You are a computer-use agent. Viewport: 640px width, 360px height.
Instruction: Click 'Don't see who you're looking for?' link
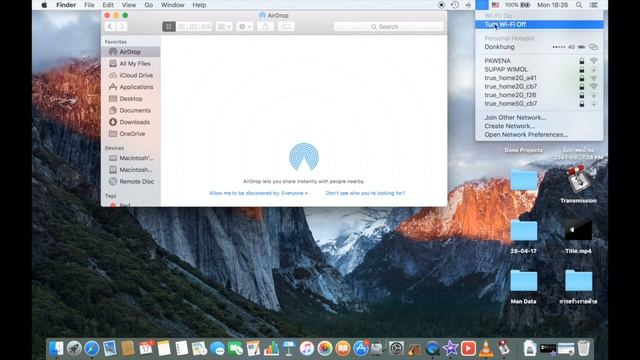365,193
